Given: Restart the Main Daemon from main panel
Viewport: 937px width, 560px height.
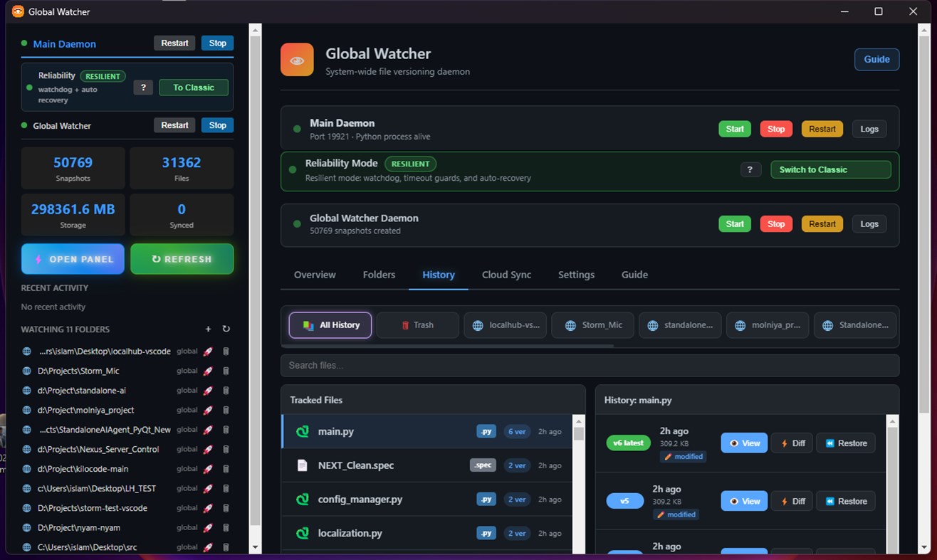Looking at the screenshot, I should pos(822,129).
